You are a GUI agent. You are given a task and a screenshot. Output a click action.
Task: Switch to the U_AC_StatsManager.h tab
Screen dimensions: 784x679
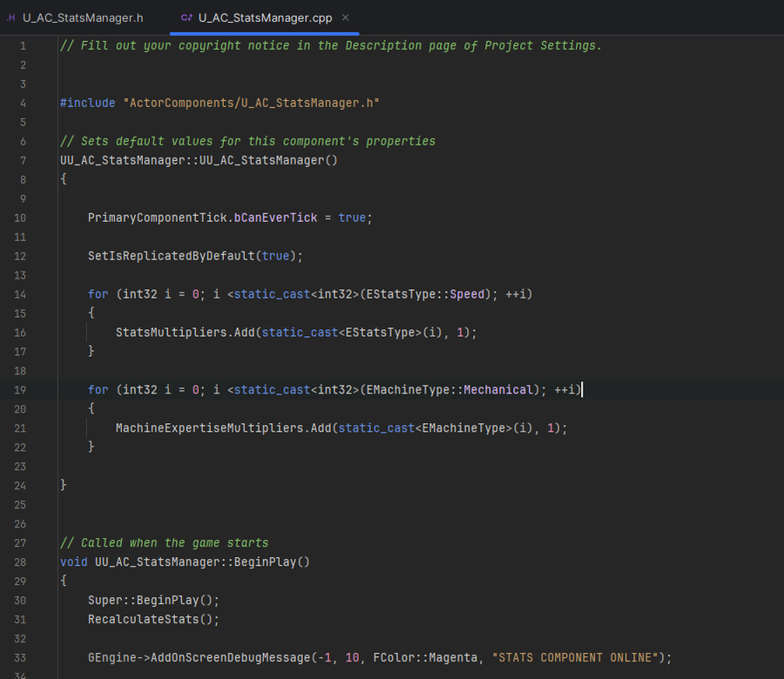point(83,17)
